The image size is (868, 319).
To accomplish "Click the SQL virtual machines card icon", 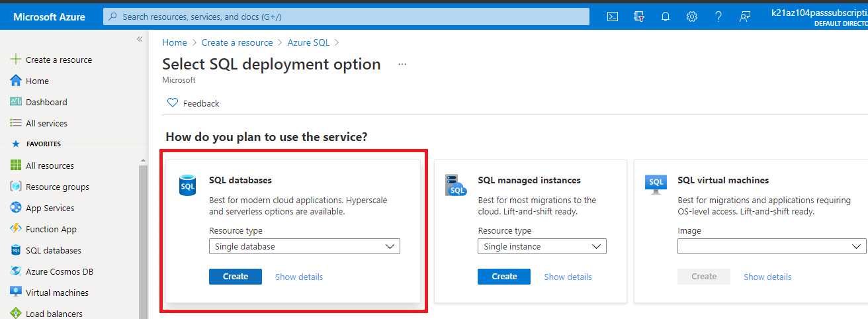I will [x=656, y=184].
